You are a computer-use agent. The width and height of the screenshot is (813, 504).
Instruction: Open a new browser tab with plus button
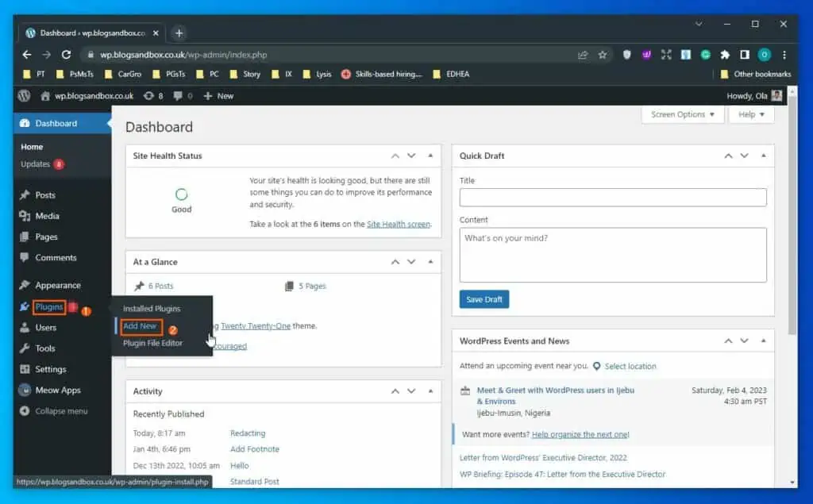tap(179, 33)
